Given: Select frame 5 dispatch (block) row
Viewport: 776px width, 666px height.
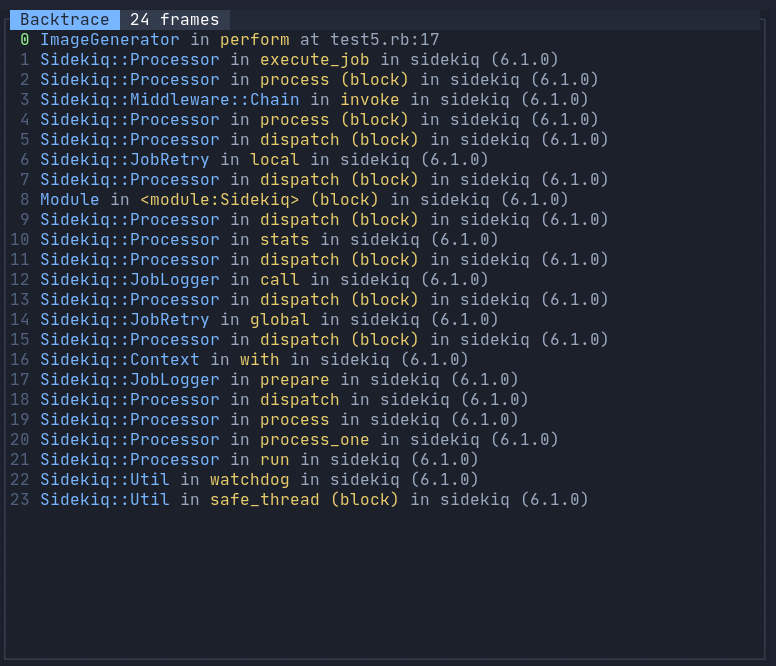Looking at the screenshot, I should click(385, 140).
